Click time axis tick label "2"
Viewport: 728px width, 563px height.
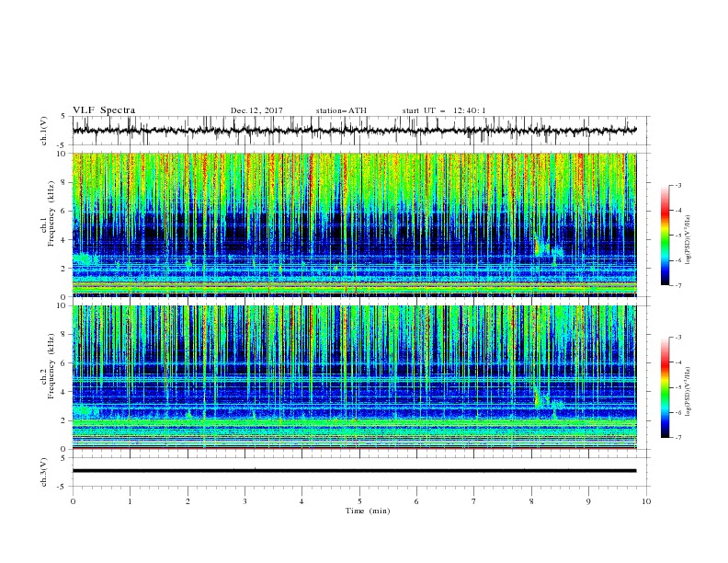pyautogui.click(x=188, y=501)
